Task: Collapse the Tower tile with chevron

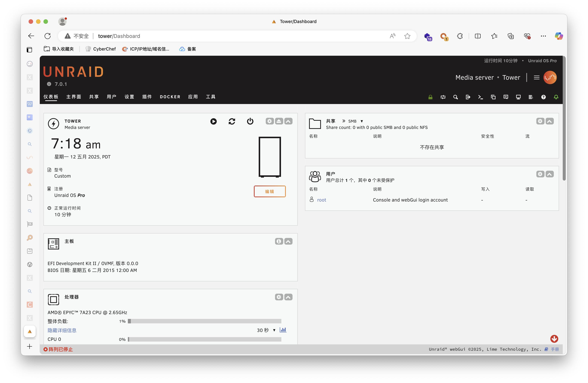Action: coord(288,121)
